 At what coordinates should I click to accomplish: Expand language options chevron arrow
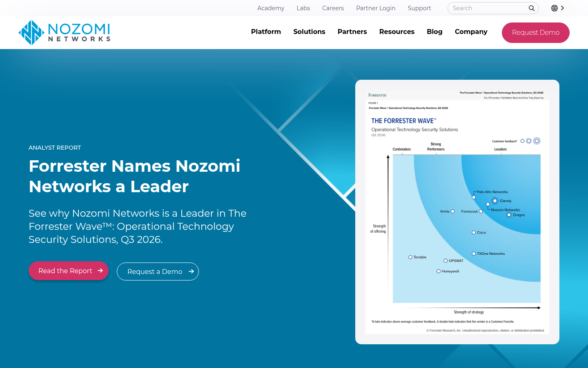click(x=562, y=8)
